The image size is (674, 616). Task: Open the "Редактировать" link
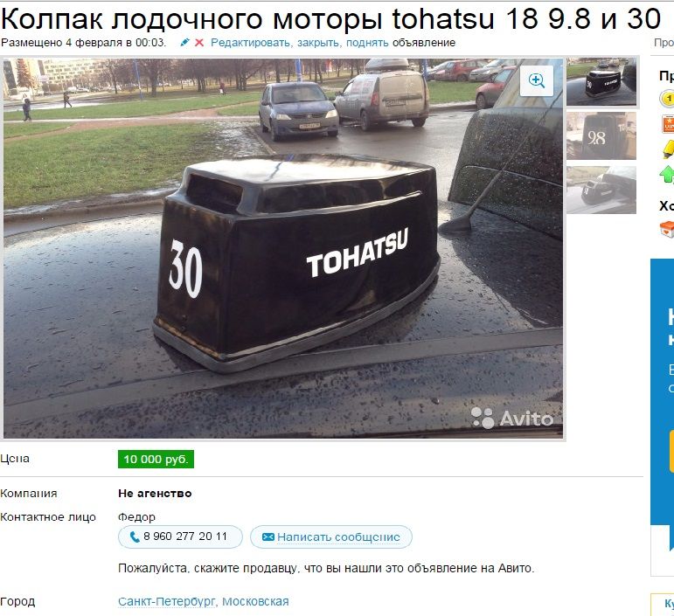pyautogui.click(x=250, y=43)
